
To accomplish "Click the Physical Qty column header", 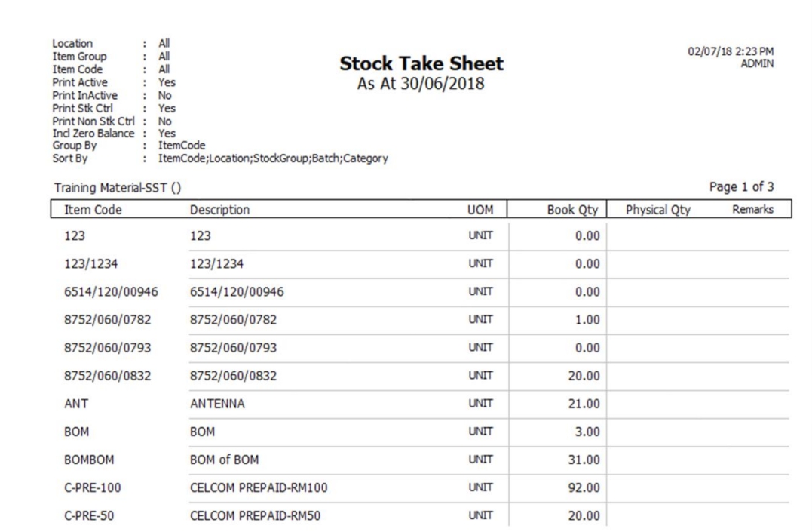I will tap(657, 210).
